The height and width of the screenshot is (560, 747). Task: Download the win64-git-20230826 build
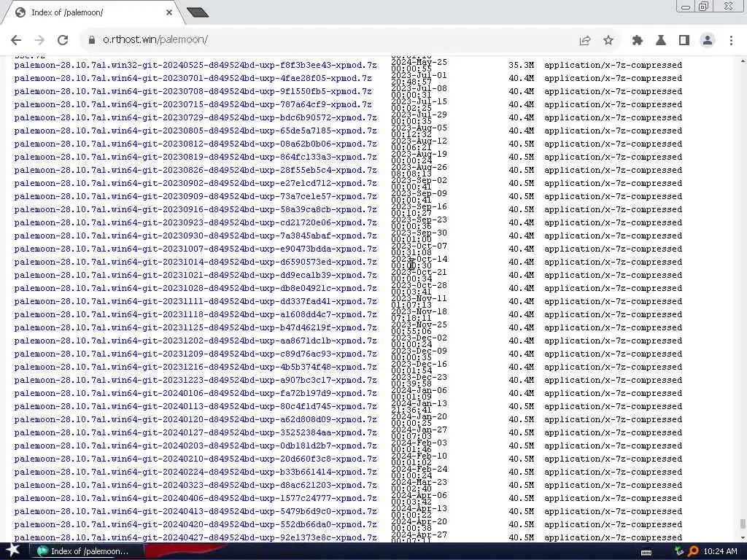point(196,170)
